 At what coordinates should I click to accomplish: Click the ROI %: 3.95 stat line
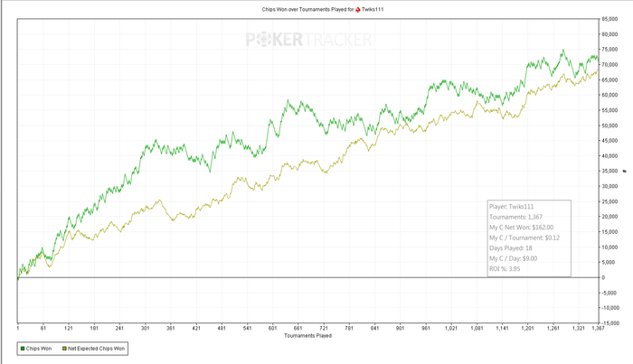pyautogui.click(x=505, y=269)
